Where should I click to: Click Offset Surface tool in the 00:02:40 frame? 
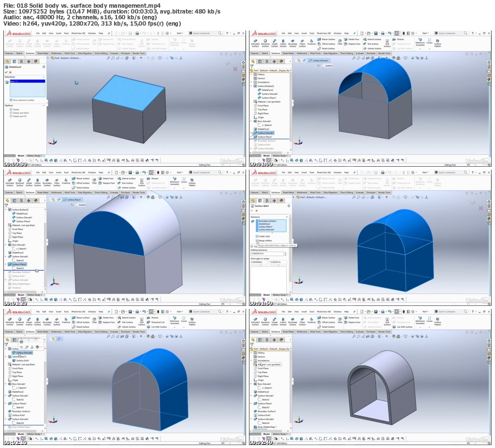point(326,322)
